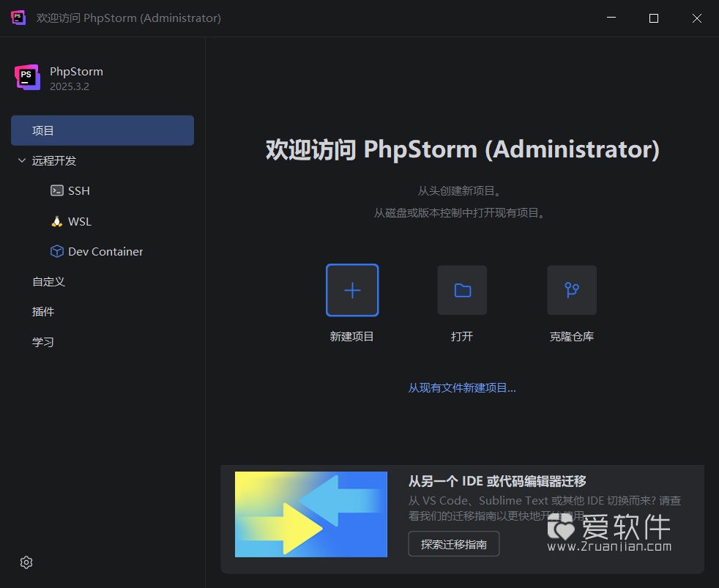This screenshot has height=588, width=719.
Task: Open 从现有文件新建项目 link
Action: pyautogui.click(x=461, y=388)
